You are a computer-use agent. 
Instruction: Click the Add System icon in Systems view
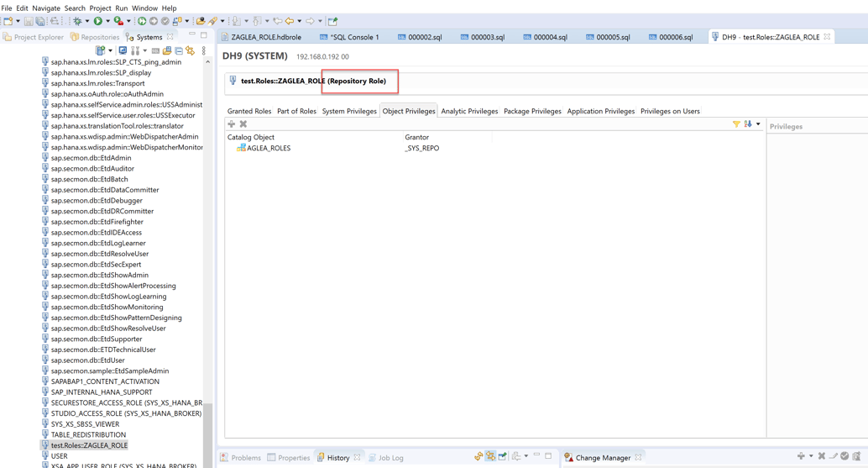[x=100, y=50]
